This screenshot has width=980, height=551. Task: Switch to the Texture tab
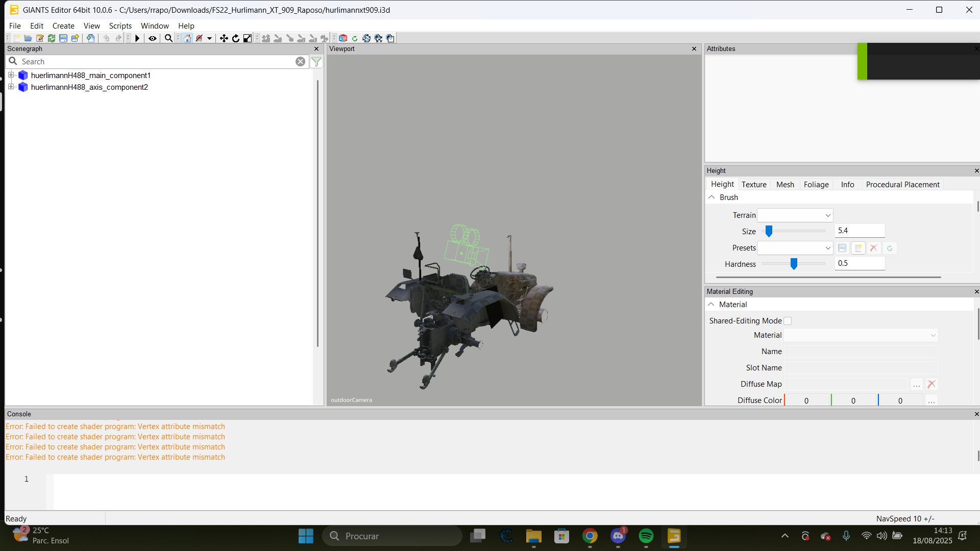coord(754,185)
